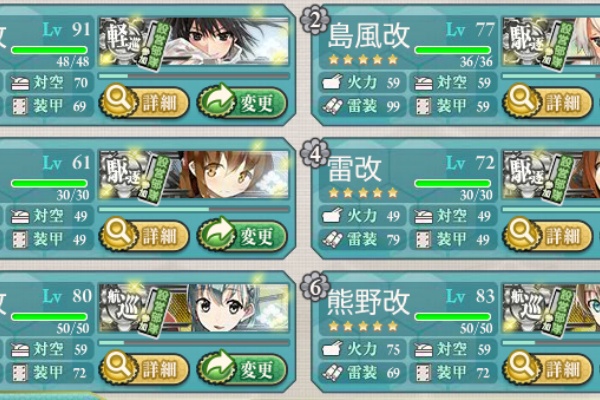The image size is (600, 400).
Task: Open 詳細 for 雷改
Action: pos(548,235)
